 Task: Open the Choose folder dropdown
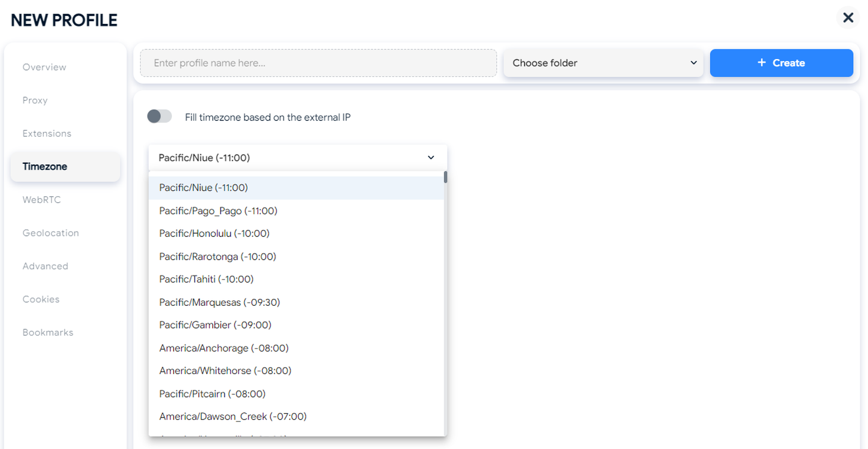[x=603, y=63]
